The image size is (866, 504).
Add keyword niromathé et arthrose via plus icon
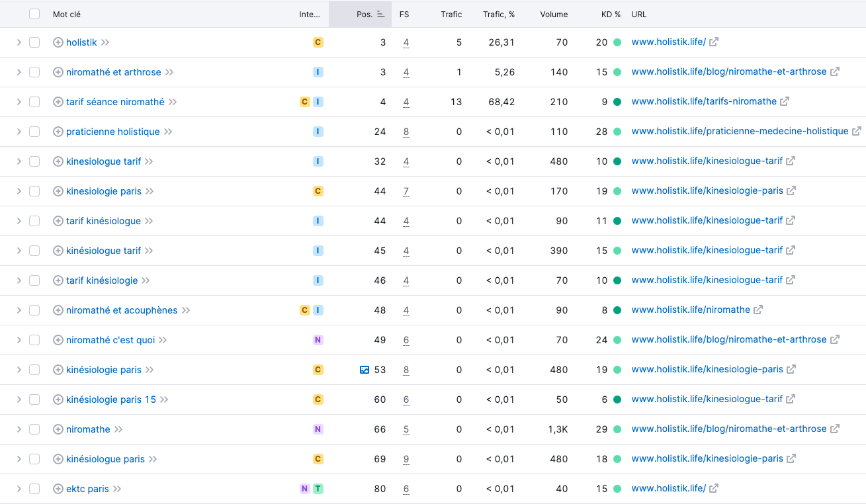pyautogui.click(x=58, y=72)
